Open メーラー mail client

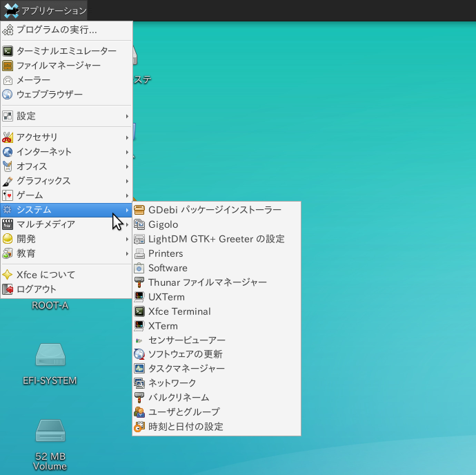pos(66,80)
